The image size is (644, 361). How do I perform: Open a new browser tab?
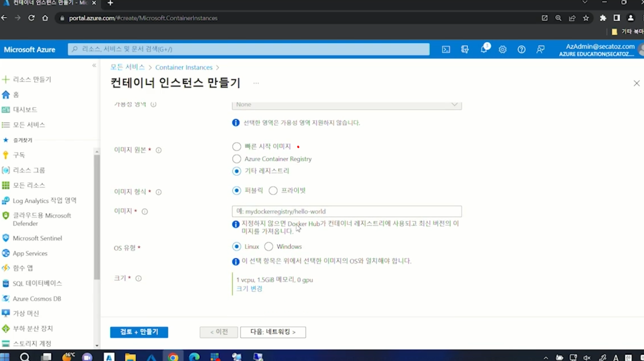(111, 3)
